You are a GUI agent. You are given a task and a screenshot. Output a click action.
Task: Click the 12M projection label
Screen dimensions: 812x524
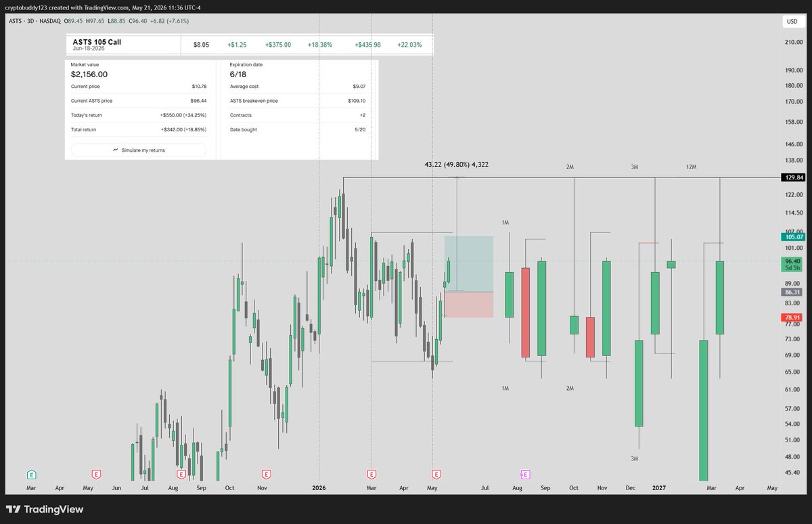pos(691,167)
